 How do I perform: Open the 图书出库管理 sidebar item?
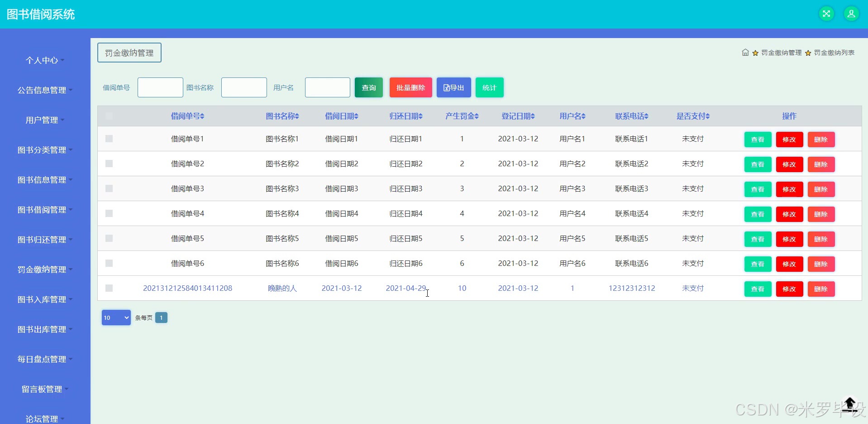pos(45,329)
